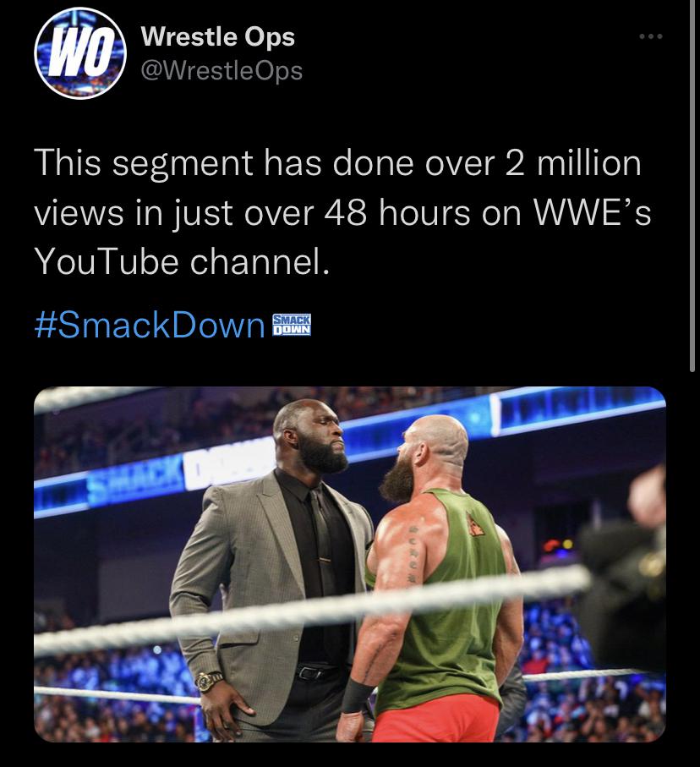Click the gold wristwatch in the photo
700x767 pixels.
pyautogui.click(x=209, y=681)
